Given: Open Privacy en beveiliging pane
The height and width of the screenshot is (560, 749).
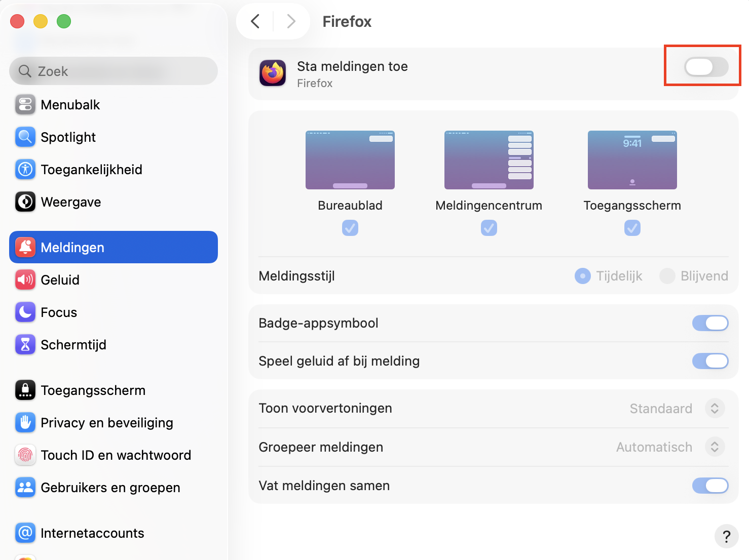Looking at the screenshot, I should (114, 423).
